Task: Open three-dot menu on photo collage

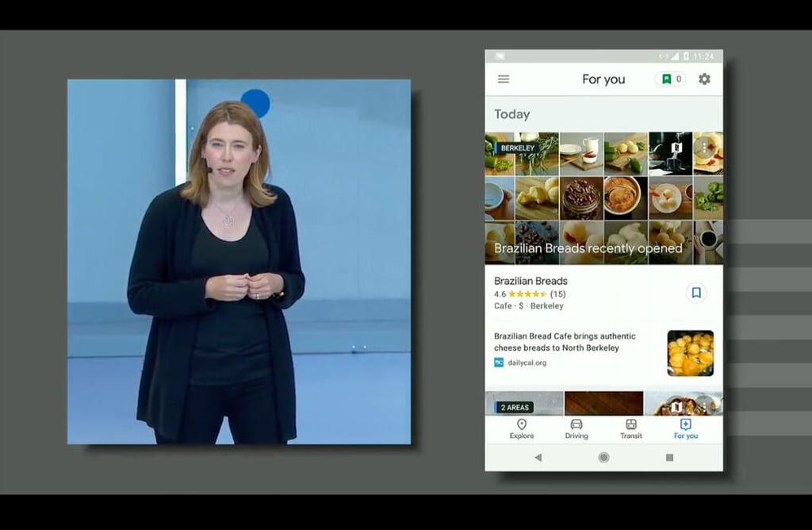Action: (704, 147)
